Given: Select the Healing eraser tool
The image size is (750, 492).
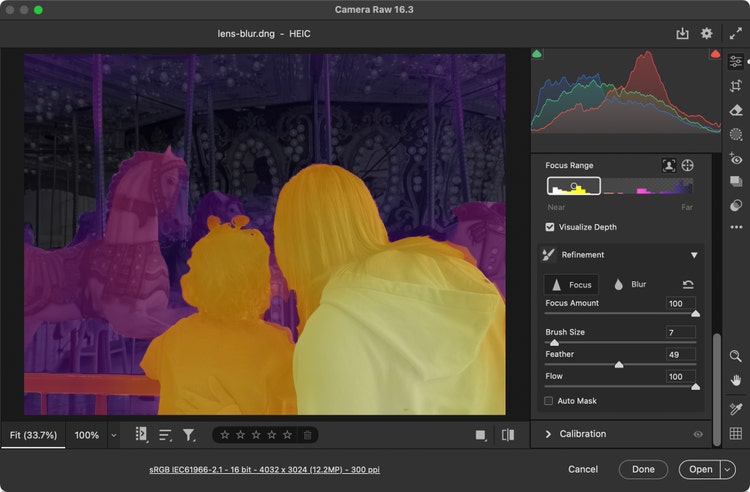Looking at the screenshot, I should pos(736,110).
